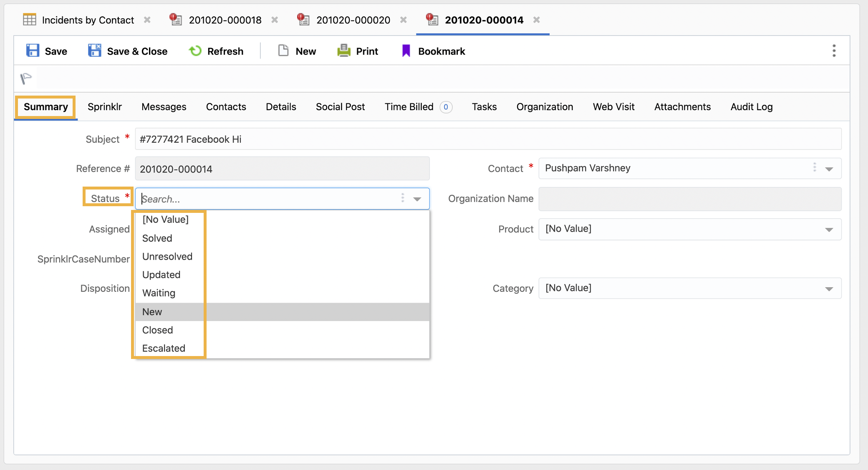Image resolution: width=868 pixels, height=470 pixels.
Task: Expand the Category dropdown
Action: [830, 288]
